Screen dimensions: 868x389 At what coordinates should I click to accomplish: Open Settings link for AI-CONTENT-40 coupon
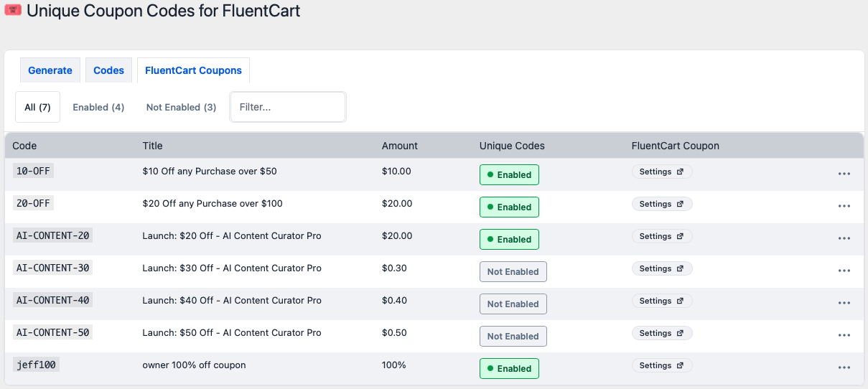click(662, 301)
